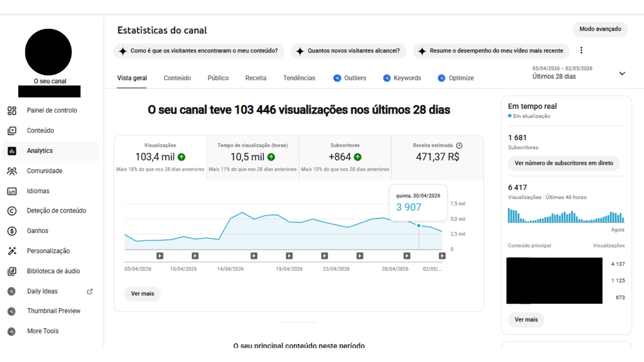Open Painel de controlo dashboard icon

[x=12, y=111]
